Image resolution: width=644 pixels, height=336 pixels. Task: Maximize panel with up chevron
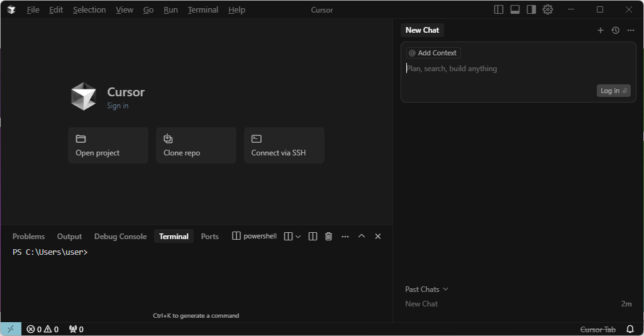click(362, 236)
